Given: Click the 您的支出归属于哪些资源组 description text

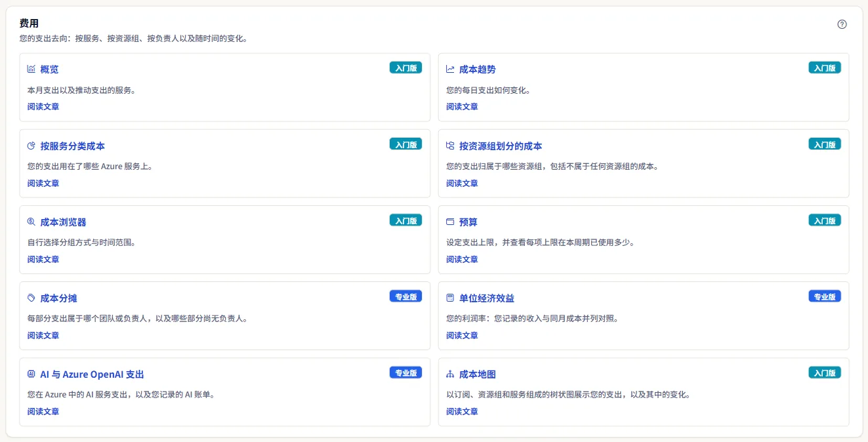Looking at the screenshot, I should pos(552,167).
